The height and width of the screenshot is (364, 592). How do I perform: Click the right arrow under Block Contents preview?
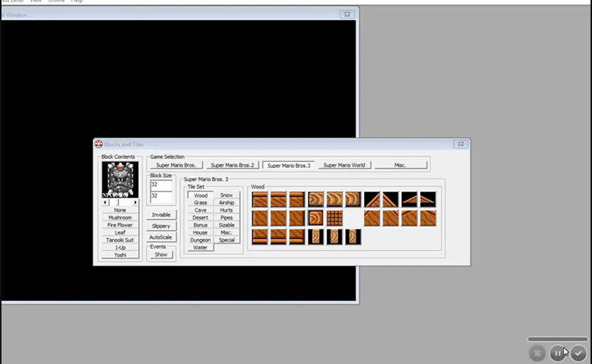pos(135,203)
